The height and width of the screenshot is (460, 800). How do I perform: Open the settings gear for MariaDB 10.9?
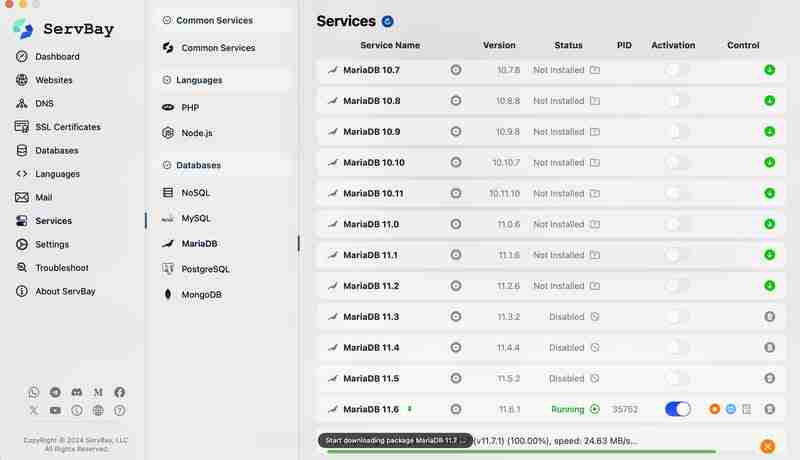point(456,132)
